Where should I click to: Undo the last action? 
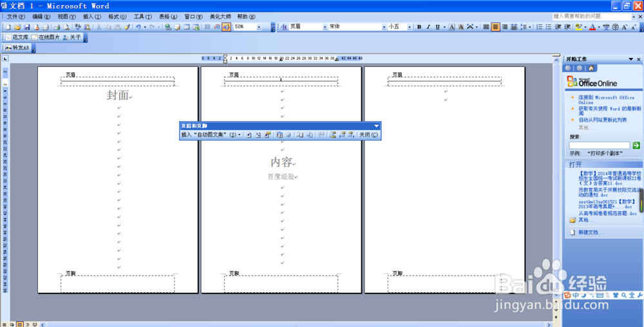pos(138,27)
